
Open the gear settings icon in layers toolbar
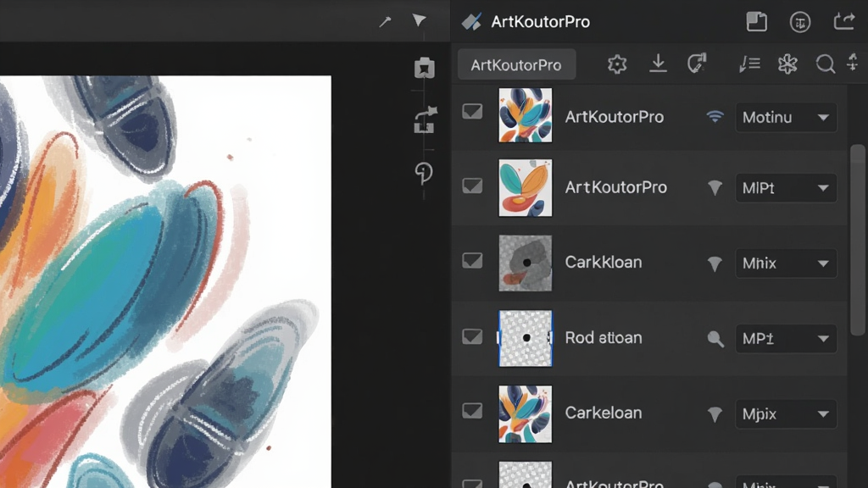617,64
